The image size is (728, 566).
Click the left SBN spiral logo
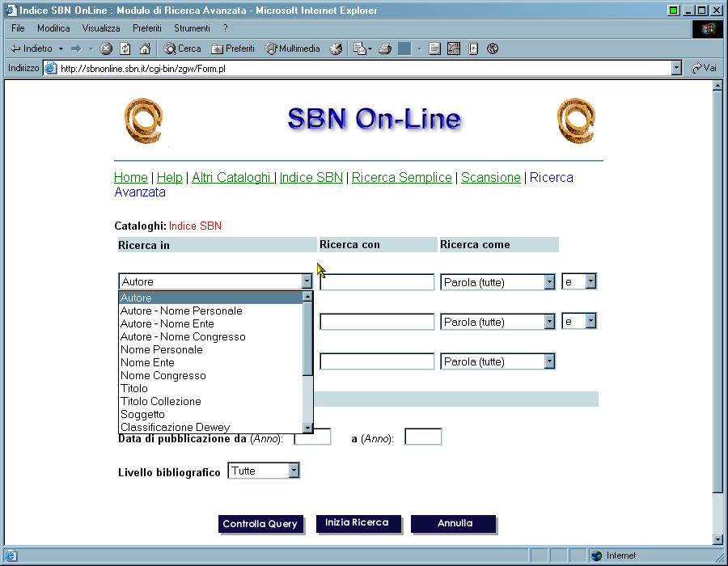tap(143, 120)
